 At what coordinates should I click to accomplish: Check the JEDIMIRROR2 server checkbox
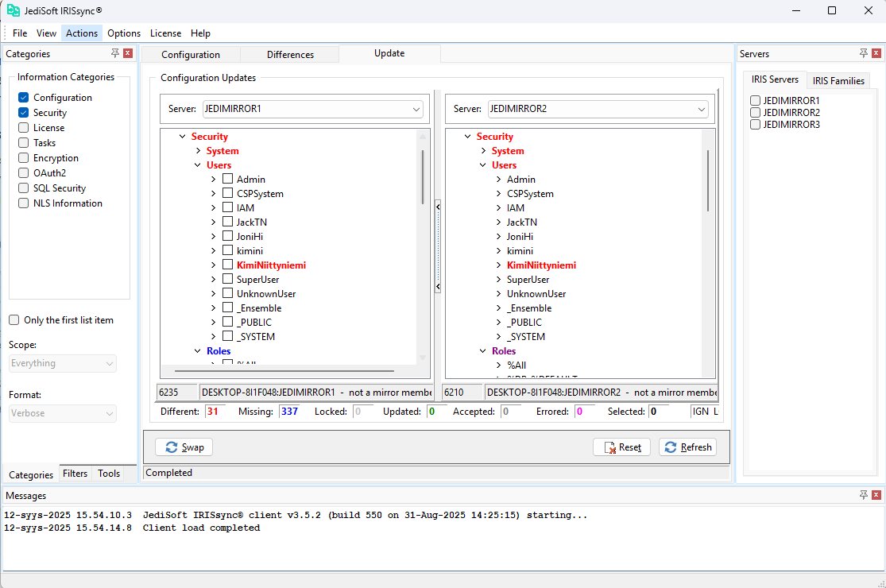[756, 112]
